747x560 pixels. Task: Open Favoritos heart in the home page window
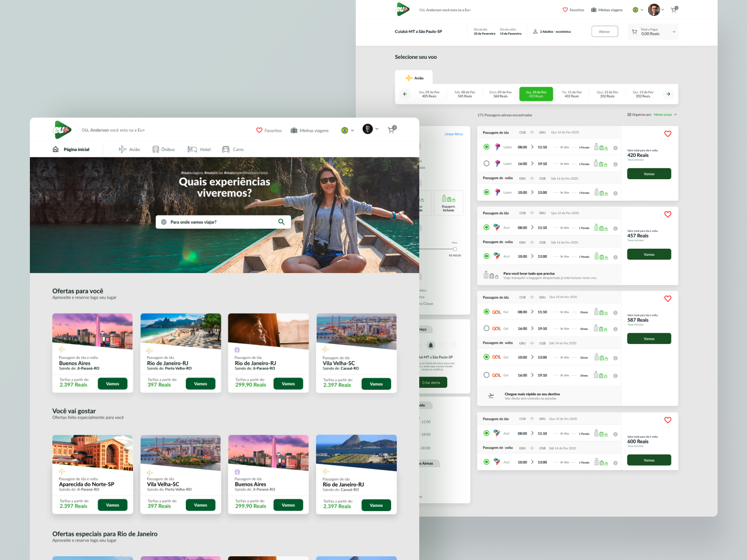(259, 130)
